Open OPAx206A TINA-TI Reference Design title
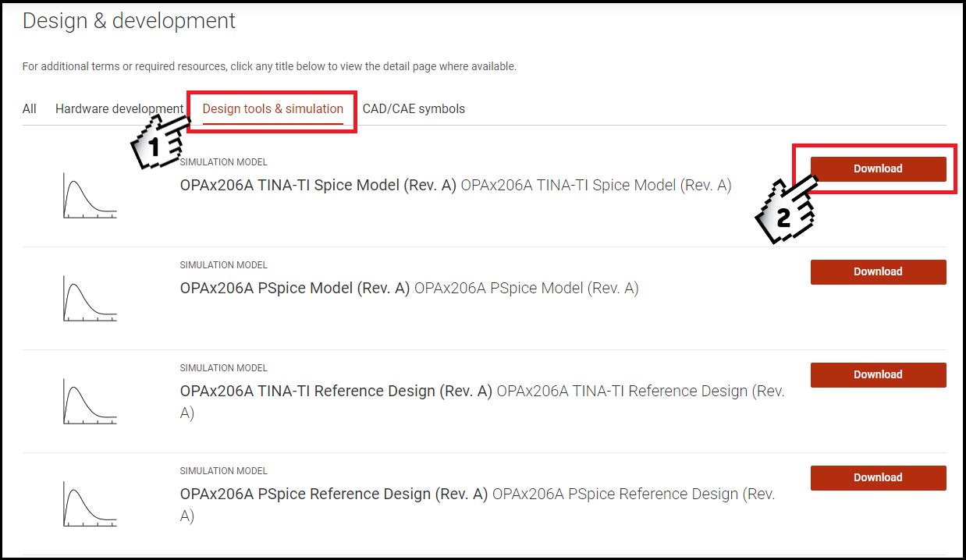966x560 pixels. coord(336,392)
